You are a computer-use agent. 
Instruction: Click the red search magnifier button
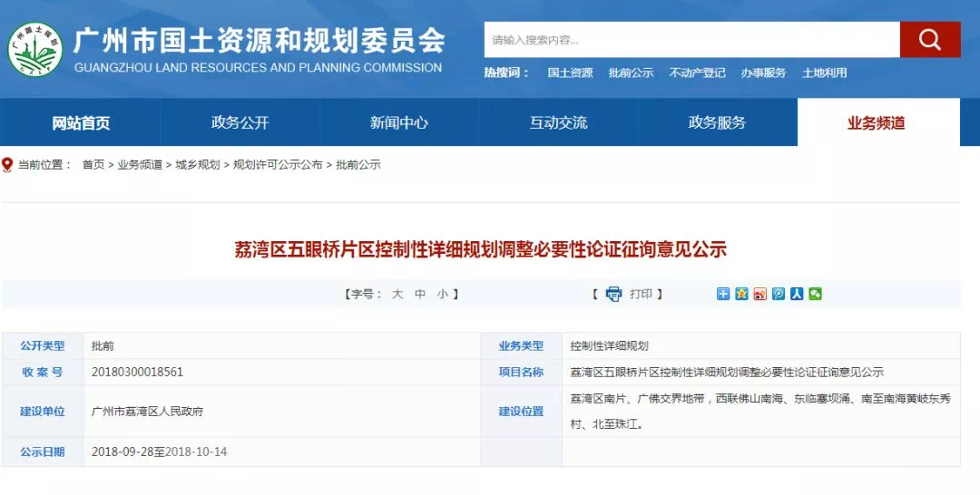pos(930,40)
